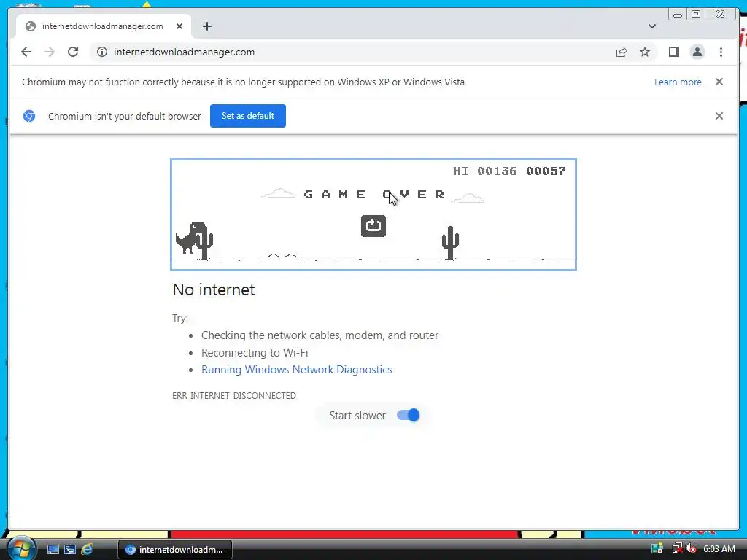
Task: Click the GAME OVER text
Action: pos(374,194)
